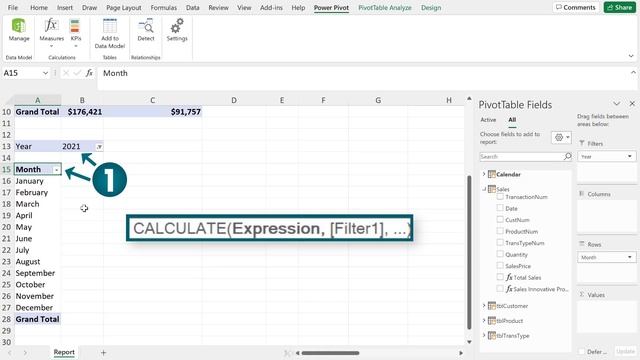Check the Total Sales measure checkbox
640x360 pixels.
tap(500, 277)
